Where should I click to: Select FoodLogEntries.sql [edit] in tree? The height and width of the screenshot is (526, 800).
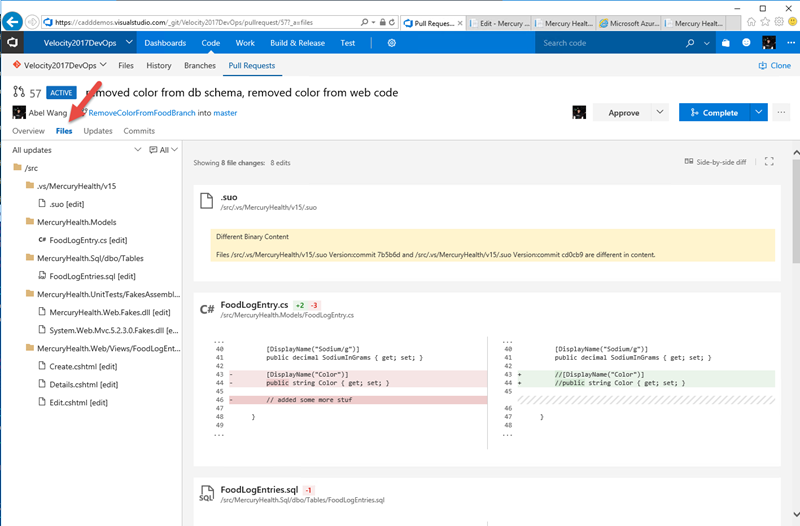(x=92, y=276)
